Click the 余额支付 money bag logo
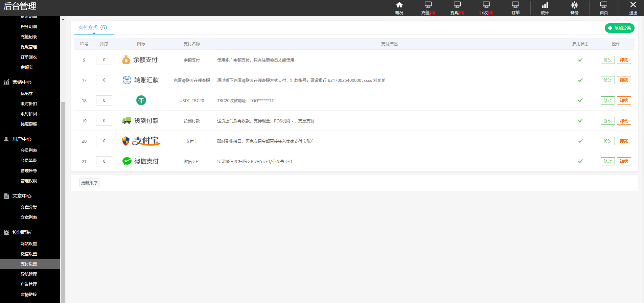This screenshot has height=303, width=644. point(140,60)
